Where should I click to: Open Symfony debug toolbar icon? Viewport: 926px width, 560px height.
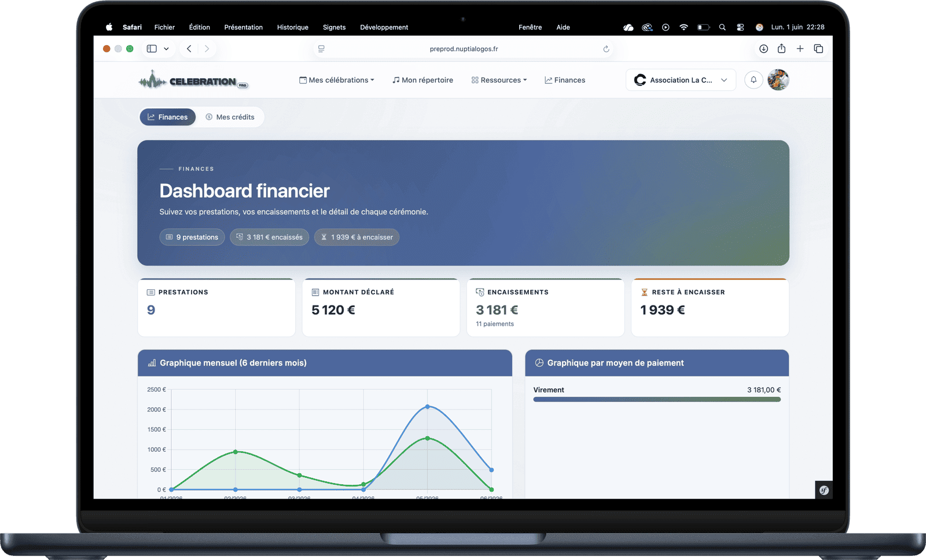pos(824,490)
